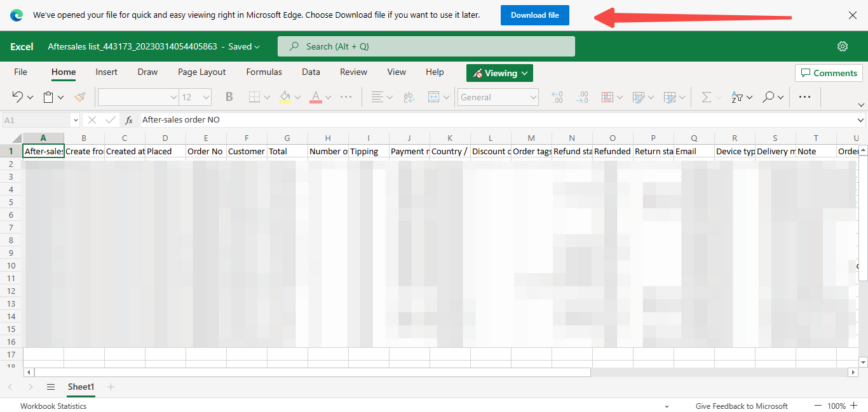
Task: Switch to the Draw tab
Action: [147, 72]
